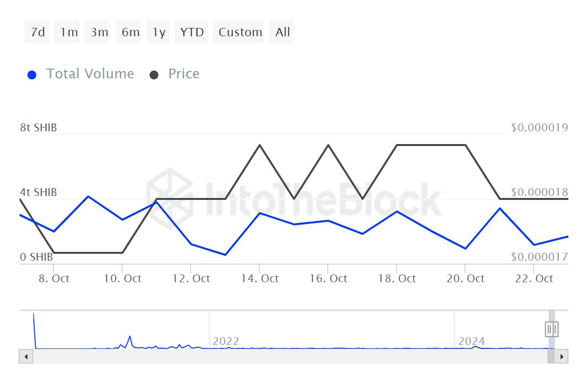Show the 1y time range
The width and height of the screenshot is (588, 392).
159,32
